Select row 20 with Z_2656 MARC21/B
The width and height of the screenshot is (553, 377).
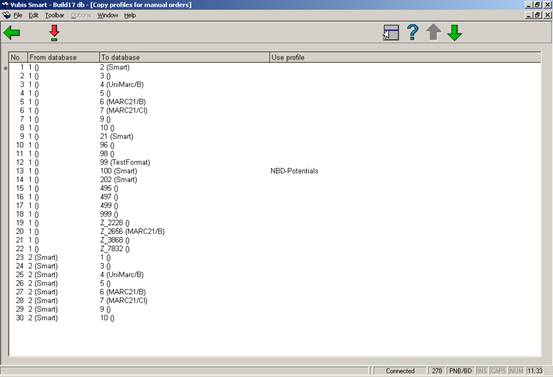pos(275,232)
